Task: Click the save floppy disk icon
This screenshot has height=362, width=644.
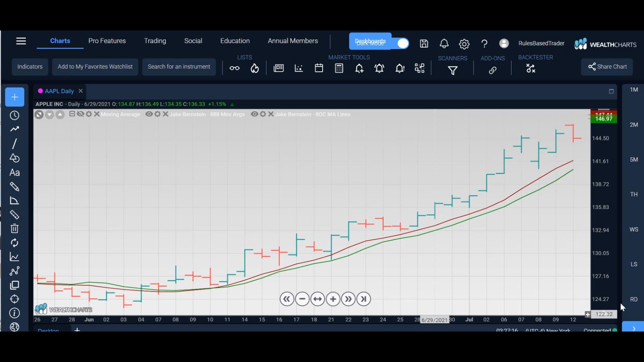Action: (424, 44)
